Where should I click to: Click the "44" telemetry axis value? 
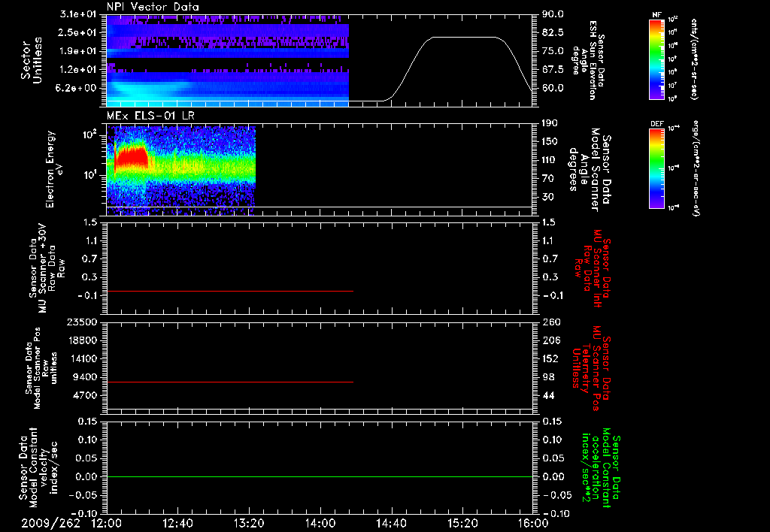coord(549,395)
